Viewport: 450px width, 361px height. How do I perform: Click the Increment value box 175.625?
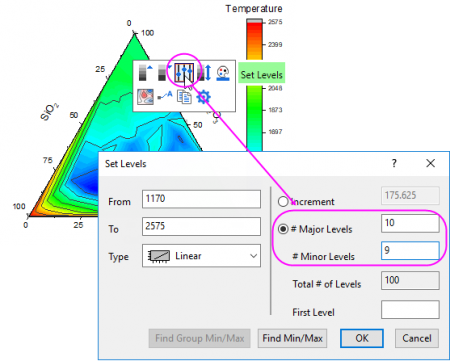click(410, 195)
